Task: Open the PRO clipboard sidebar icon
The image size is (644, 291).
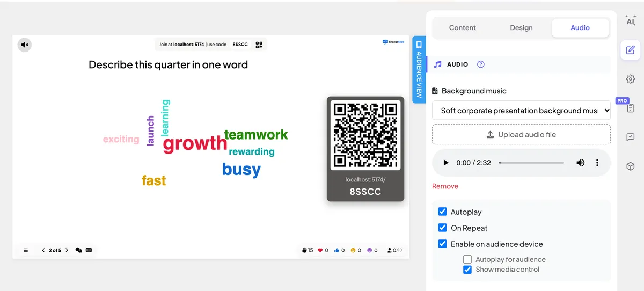Action: [631, 108]
